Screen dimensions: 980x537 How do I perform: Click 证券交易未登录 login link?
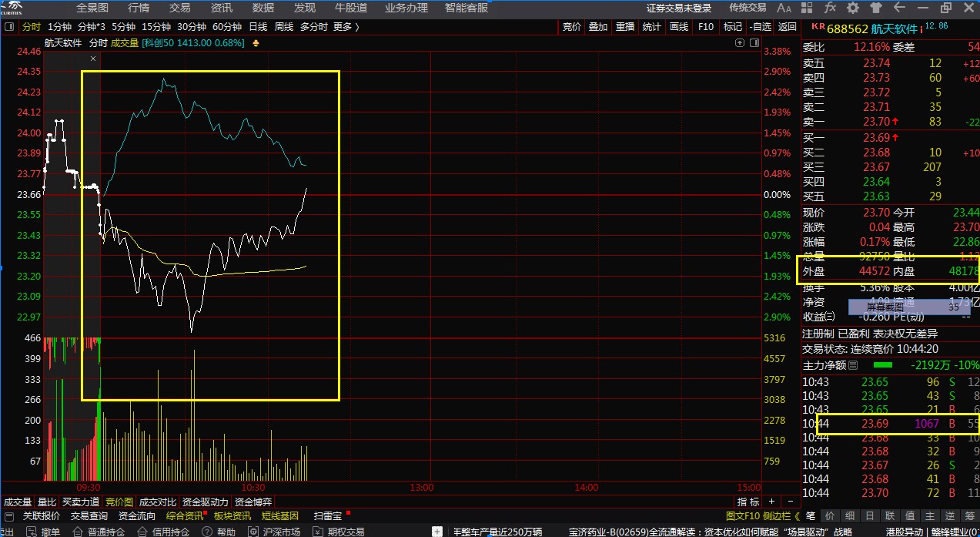tap(679, 8)
